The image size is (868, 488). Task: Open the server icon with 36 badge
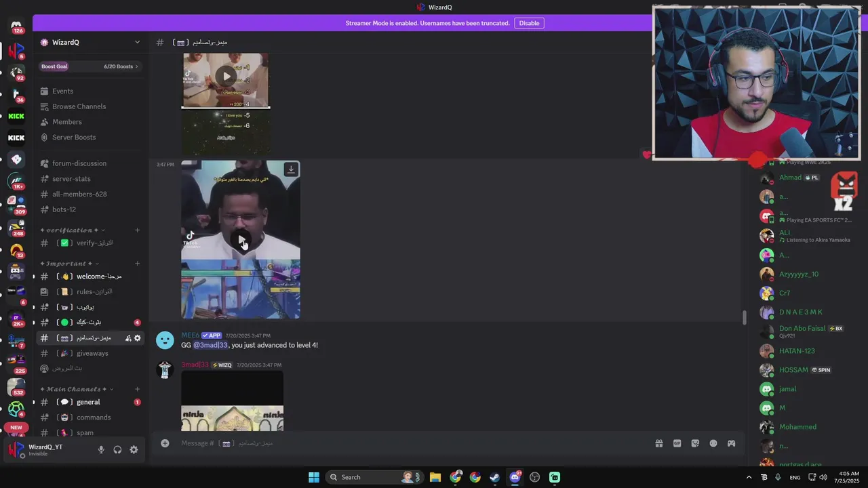[x=16, y=94]
